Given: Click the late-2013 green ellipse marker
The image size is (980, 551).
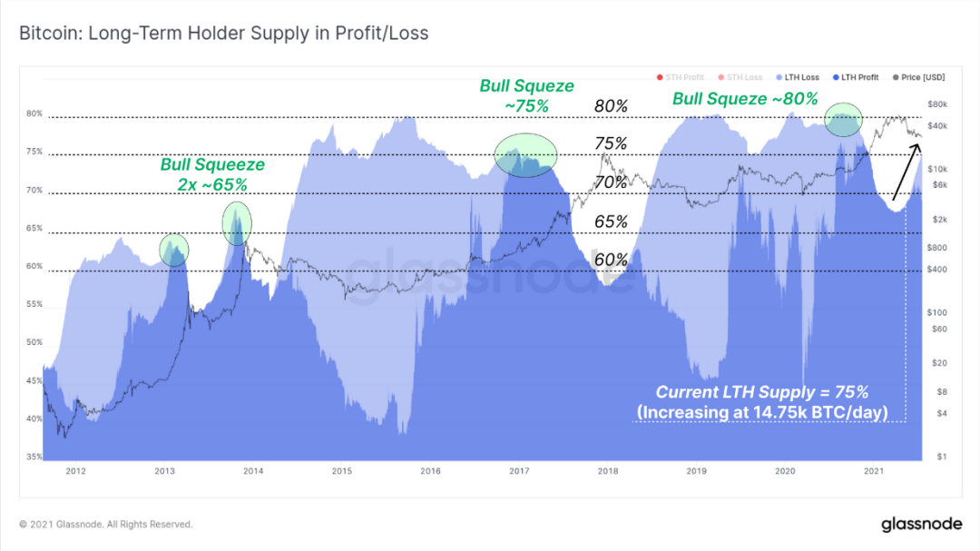Looking at the screenshot, I should [x=237, y=223].
